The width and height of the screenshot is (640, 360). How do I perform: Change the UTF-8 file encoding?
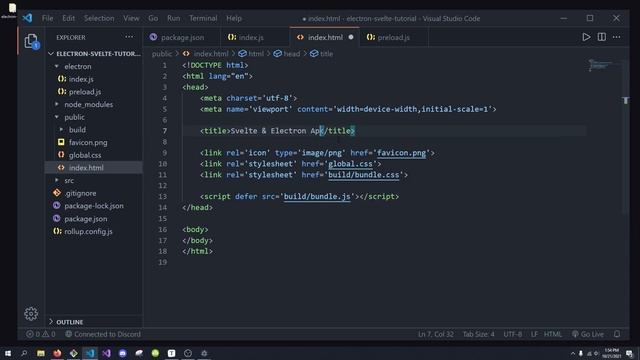pyautogui.click(x=513, y=334)
